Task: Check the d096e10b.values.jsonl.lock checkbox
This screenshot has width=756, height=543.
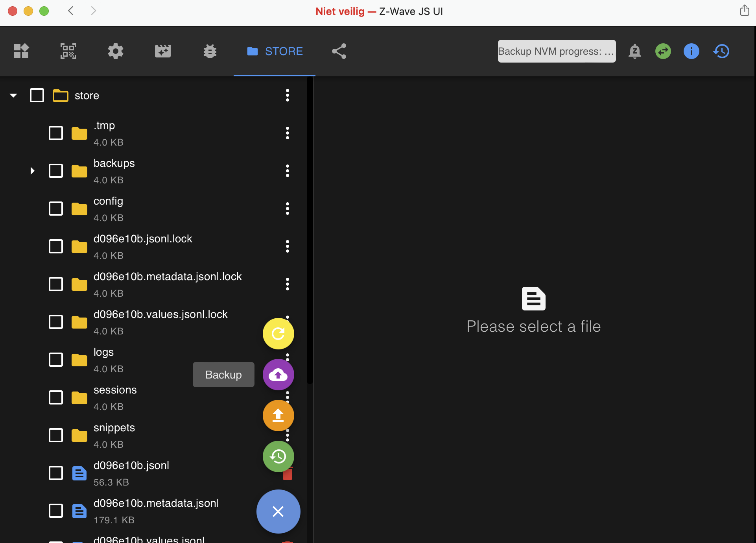Action: point(56,322)
